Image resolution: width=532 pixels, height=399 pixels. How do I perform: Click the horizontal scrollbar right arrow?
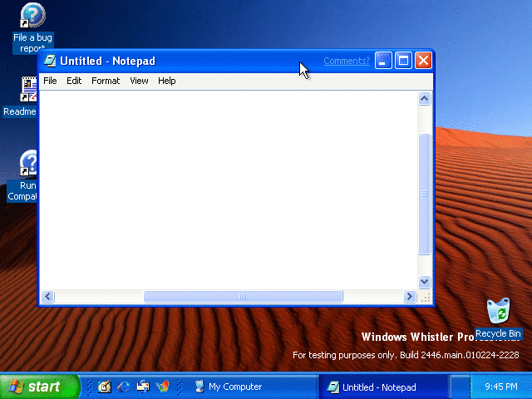pos(409,297)
